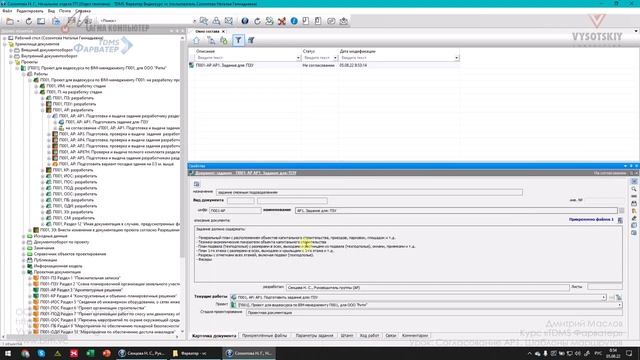Click the open folder toolbar icon
The height and width of the screenshot is (360, 640).
10,21
